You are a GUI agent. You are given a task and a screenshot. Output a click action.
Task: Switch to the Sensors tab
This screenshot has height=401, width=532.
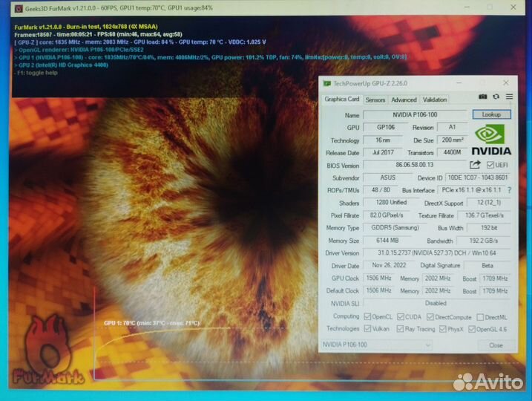click(x=375, y=100)
